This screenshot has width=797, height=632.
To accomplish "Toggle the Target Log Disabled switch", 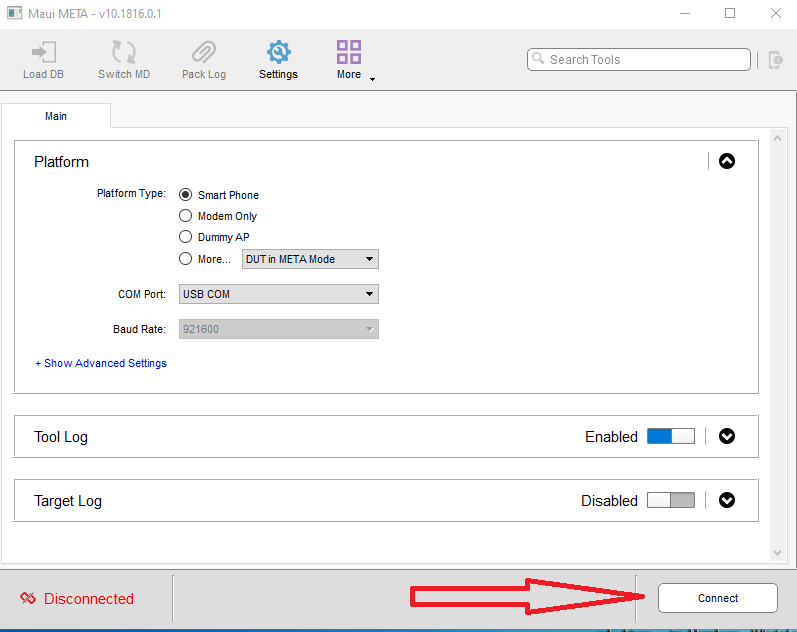I will click(670, 500).
